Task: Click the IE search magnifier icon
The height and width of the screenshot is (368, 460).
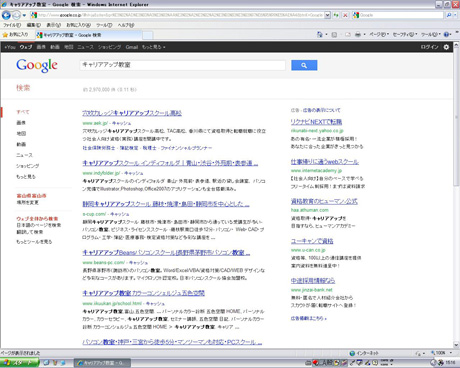Action: (x=449, y=15)
